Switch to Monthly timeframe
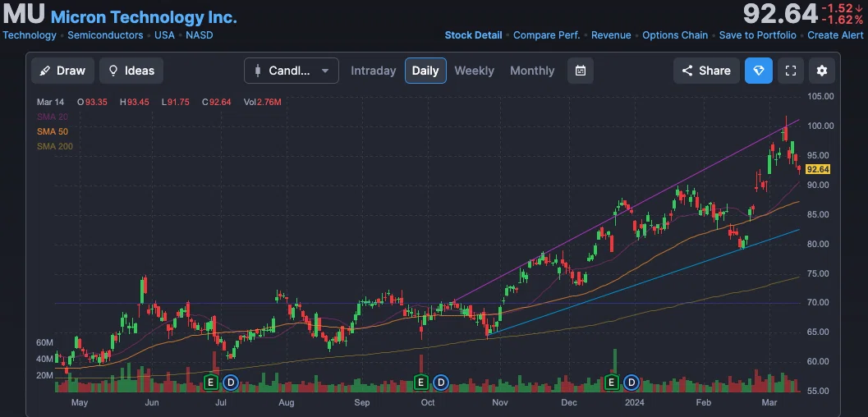This screenshot has height=417, width=868. [532, 71]
